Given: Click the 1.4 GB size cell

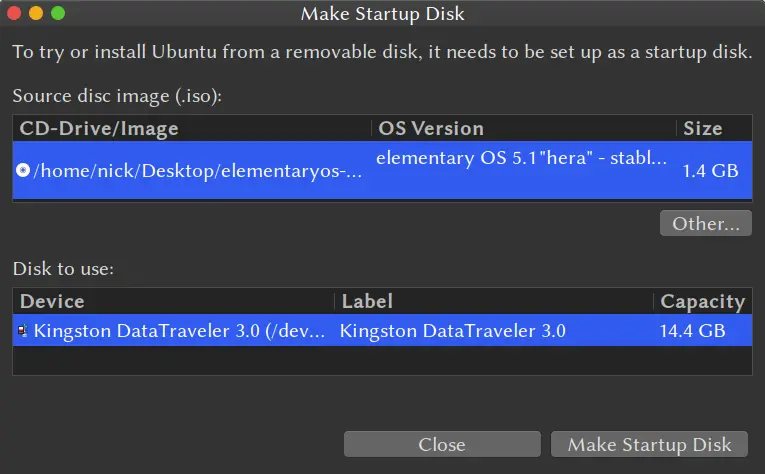Looking at the screenshot, I should [710, 171].
